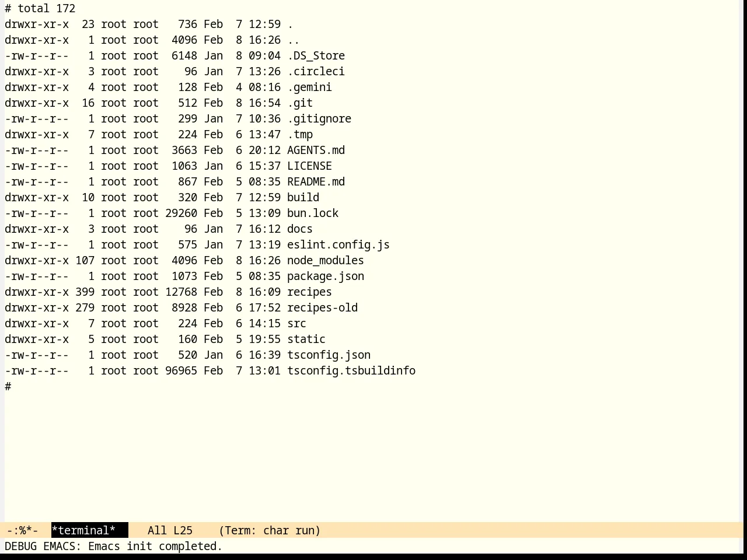Screen dimensions: 747x560
Task: Click the static directory name
Action: click(x=306, y=339)
